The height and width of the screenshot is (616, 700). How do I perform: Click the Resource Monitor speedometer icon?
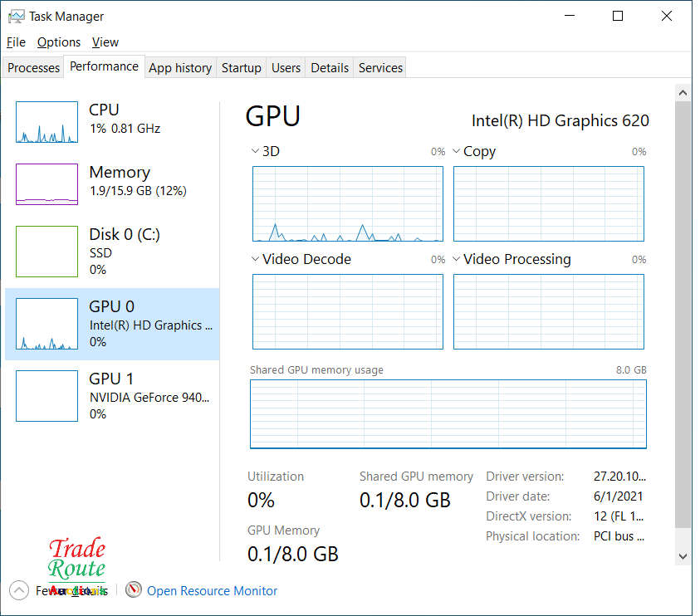[x=134, y=589]
